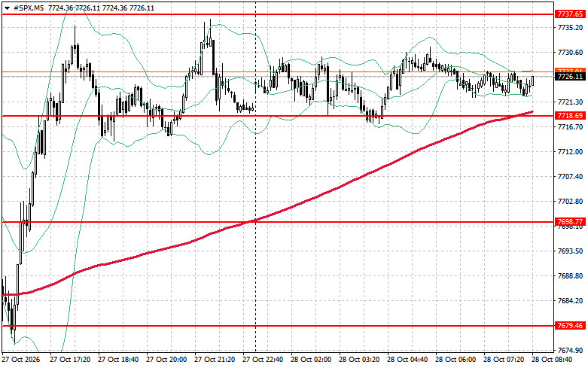Click the 27 Oct 21:20 time axis label
588x368 pixels.
pyautogui.click(x=215, y=360)
